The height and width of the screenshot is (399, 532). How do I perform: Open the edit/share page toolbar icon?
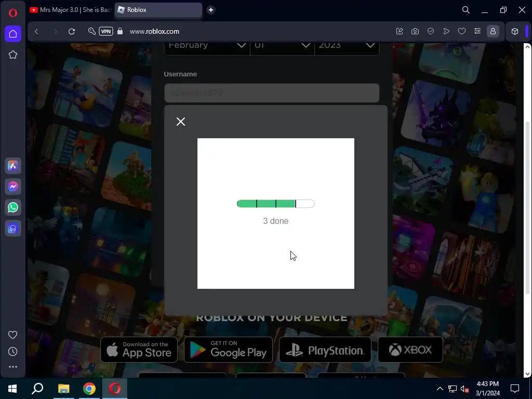400,31
